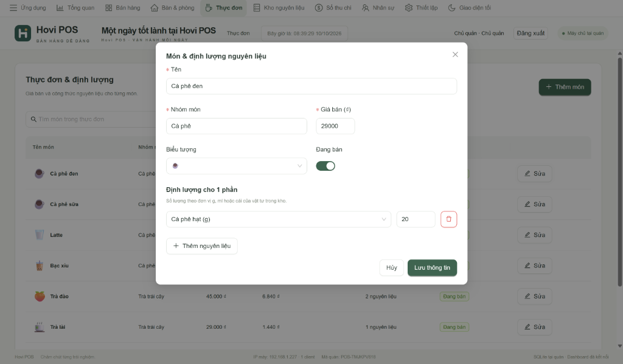Click the Máy chủ tại quán status badge
This screenshot has height=364, width=623.
[x=582, y=33]
